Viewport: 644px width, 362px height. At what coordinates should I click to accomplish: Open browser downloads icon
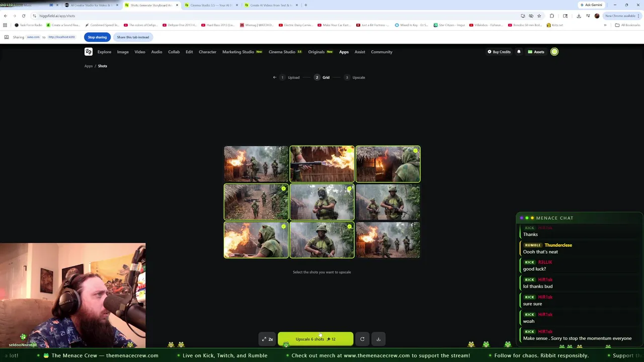point(579,16)
